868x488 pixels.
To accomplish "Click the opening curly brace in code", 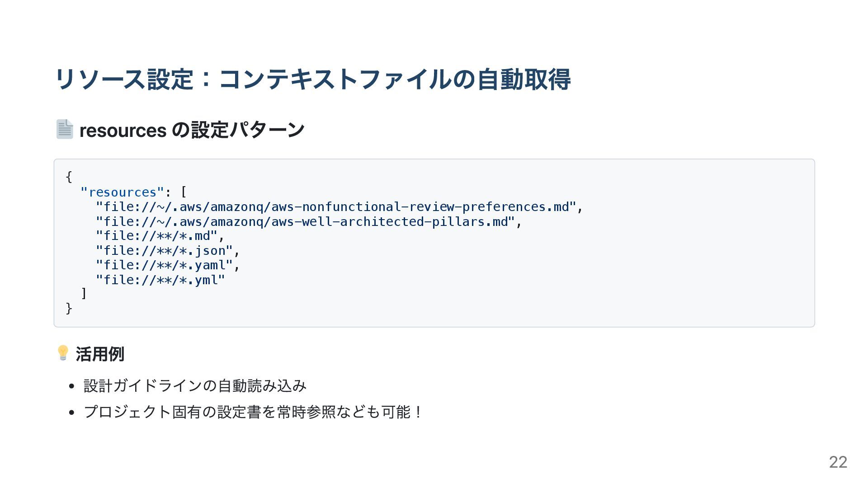I will (x=69, y=177).
